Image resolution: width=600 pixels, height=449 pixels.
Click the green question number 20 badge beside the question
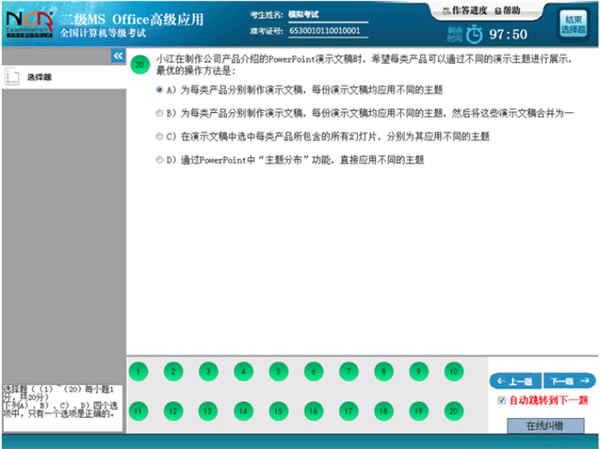pyautogui.click(x=140, y=64)
